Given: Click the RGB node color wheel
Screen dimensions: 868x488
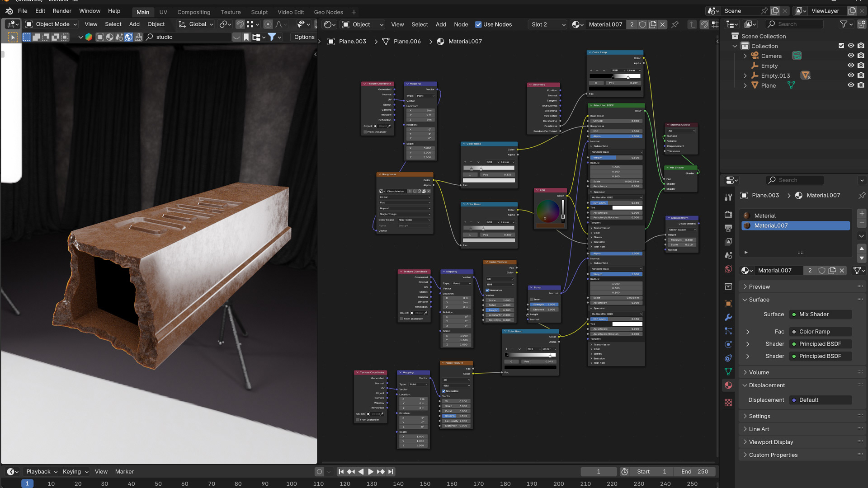Looking at the screenshot, I should tap(547, 211).
